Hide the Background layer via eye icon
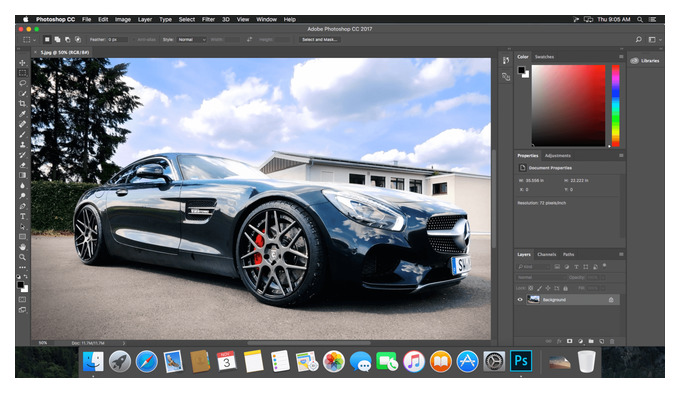The height and width of the screenshot is (393, 680). tap(520, 300)
